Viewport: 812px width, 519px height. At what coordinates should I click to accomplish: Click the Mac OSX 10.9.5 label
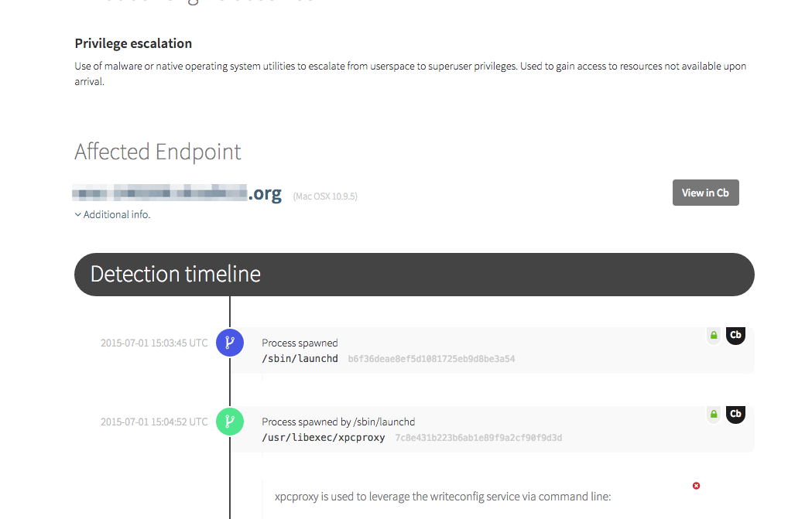(325, 196)
